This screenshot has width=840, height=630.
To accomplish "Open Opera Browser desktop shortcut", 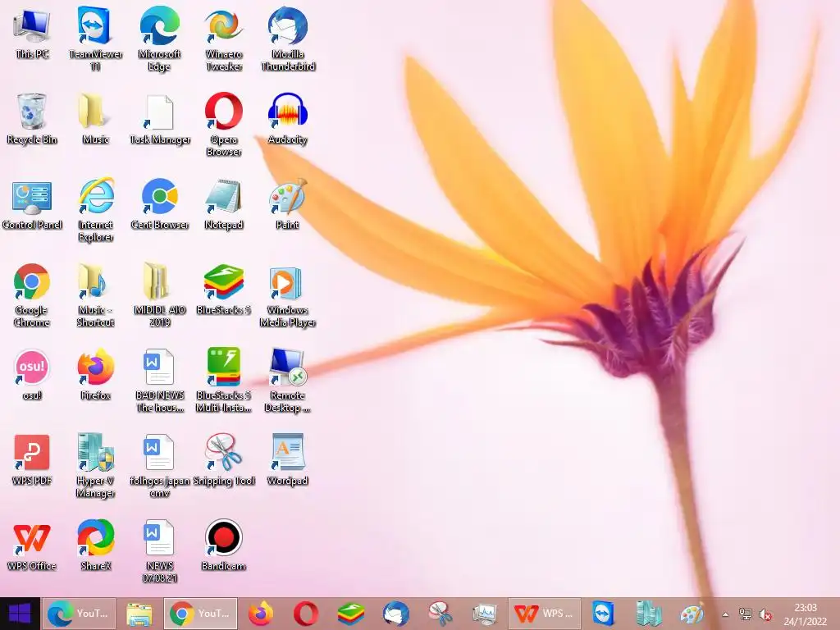I will [223, 125].
